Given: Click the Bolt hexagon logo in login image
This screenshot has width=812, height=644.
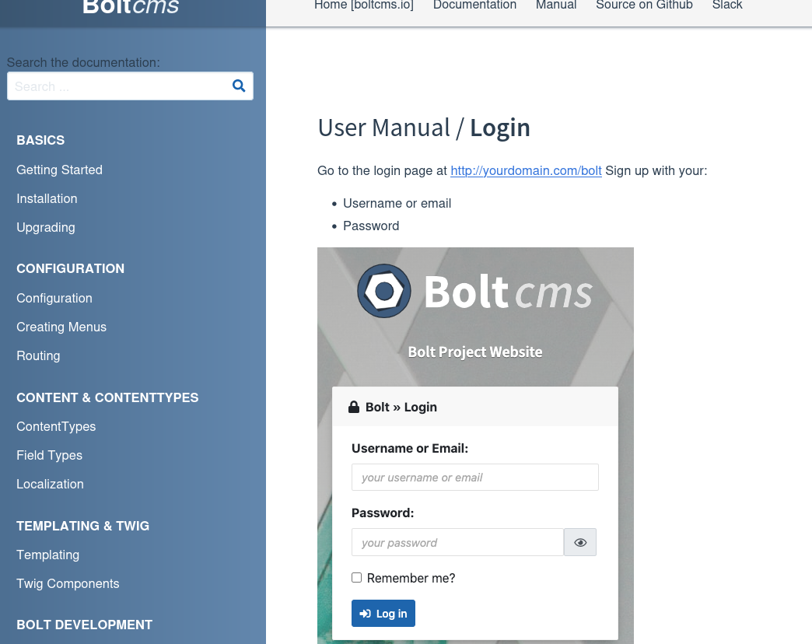Looking at the screenshot, I should pyautogui.click(x=384, y=291).
